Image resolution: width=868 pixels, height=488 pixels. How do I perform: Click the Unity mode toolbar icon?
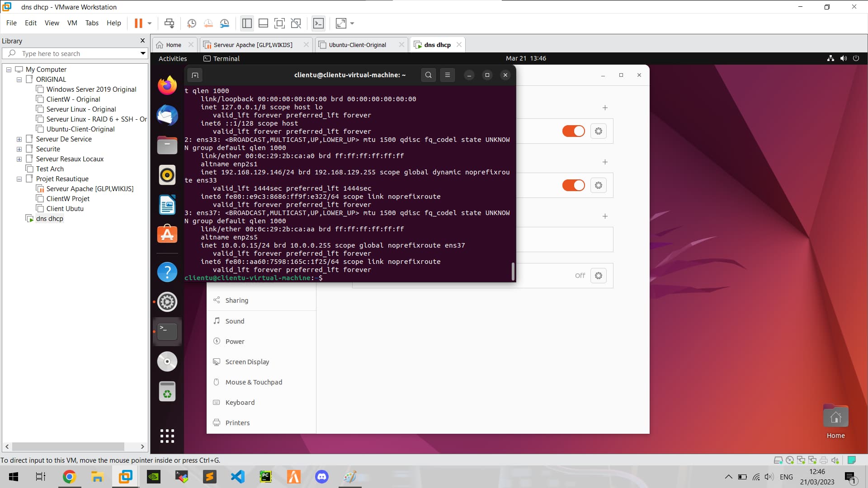pyautogui.click(x=296, y=23)
